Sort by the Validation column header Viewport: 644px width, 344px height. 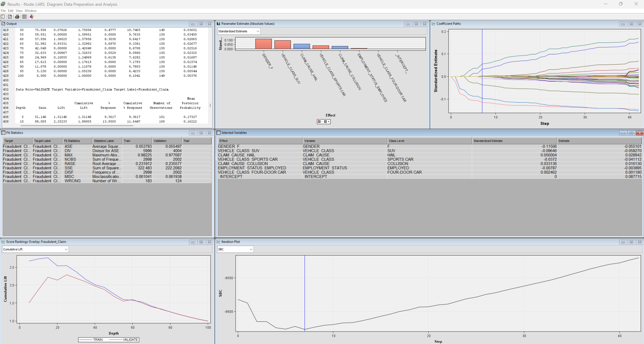tap(167, 141)
